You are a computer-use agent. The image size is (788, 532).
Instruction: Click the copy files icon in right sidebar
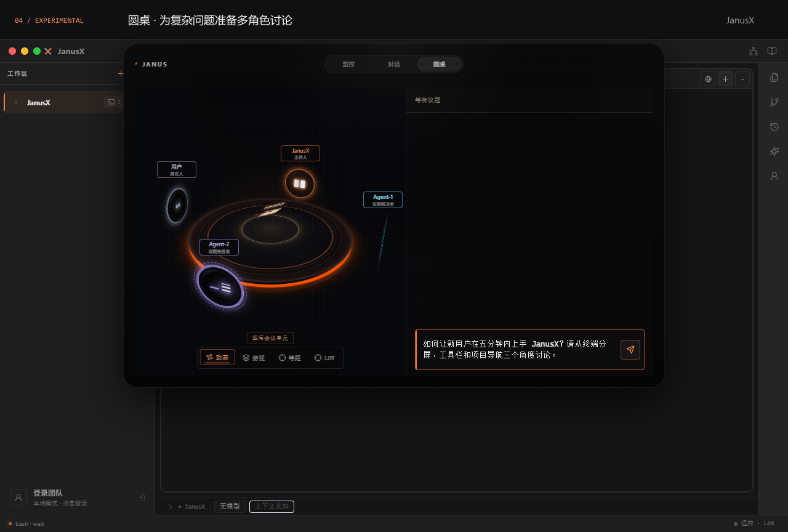(x=774, y=78)
